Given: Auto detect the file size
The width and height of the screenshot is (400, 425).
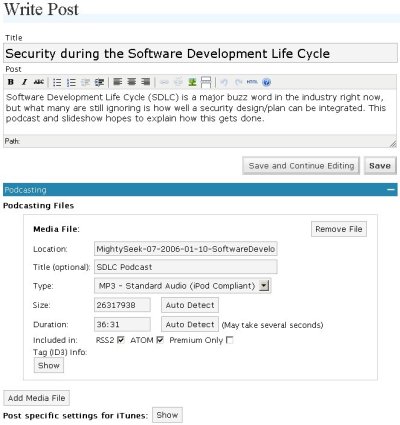Looking at the screenshot, I should pyautogui.click(x=190, y=305).
